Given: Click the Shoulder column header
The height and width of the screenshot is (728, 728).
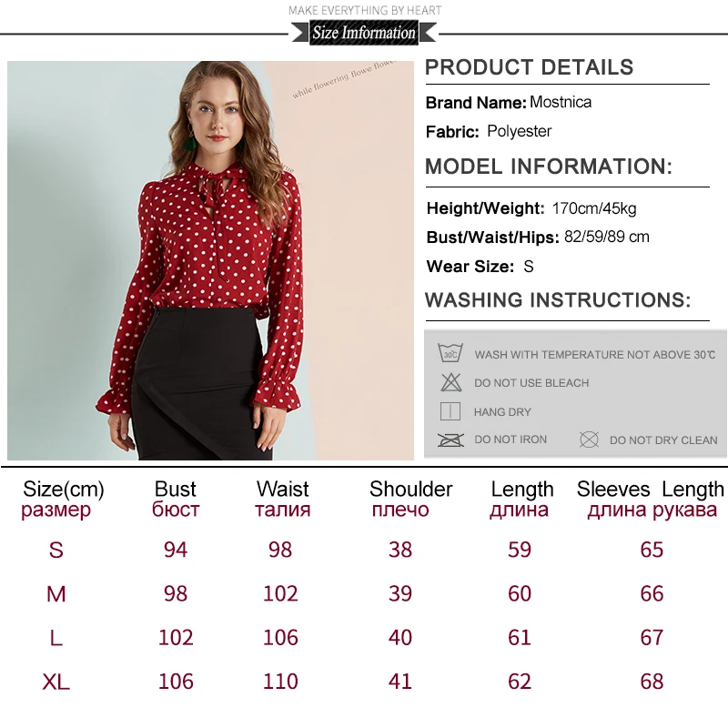Looking at the screenshot, I should click(410, 499).
